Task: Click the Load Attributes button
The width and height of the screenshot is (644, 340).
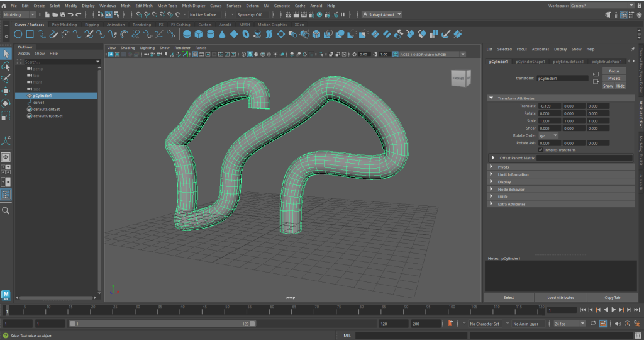Action: tap(560, 297)
